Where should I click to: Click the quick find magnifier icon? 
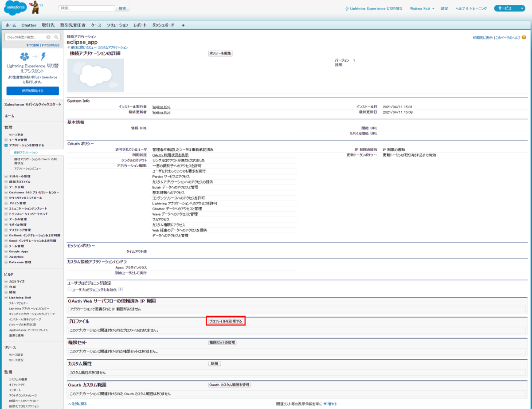pyautogui.click(x=57, y=37)
